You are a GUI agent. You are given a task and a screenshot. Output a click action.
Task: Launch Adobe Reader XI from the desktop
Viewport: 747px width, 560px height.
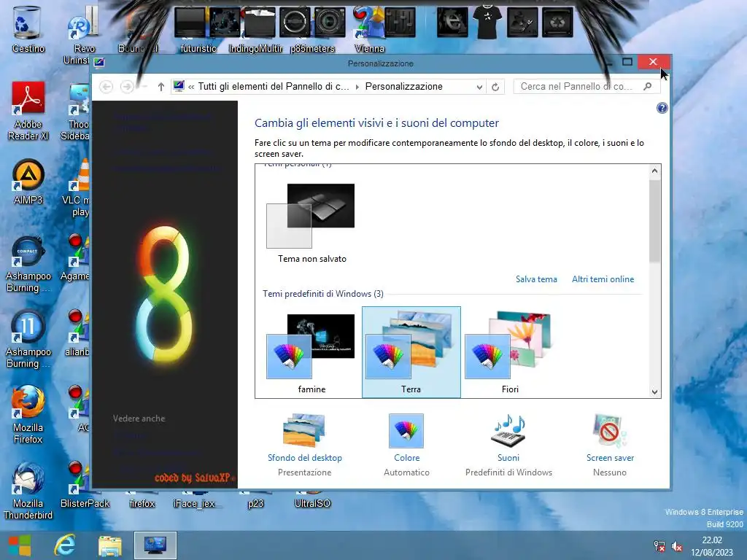(x=28, y=111)
